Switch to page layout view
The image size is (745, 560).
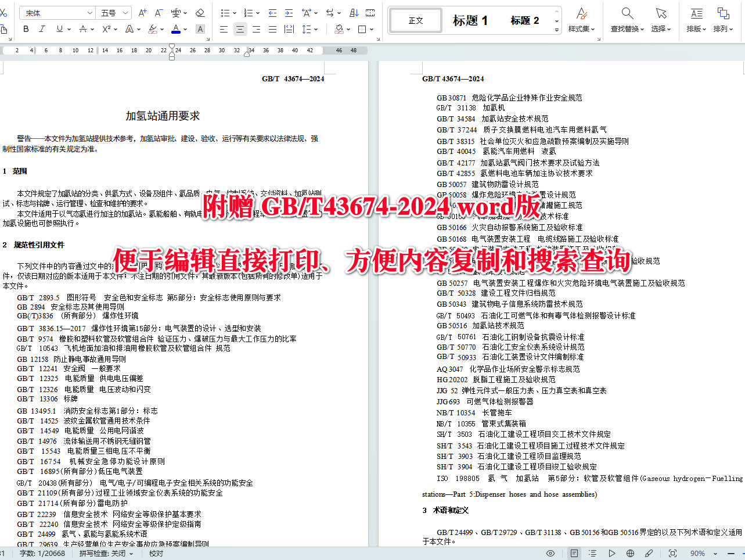[x=574, y=554]
